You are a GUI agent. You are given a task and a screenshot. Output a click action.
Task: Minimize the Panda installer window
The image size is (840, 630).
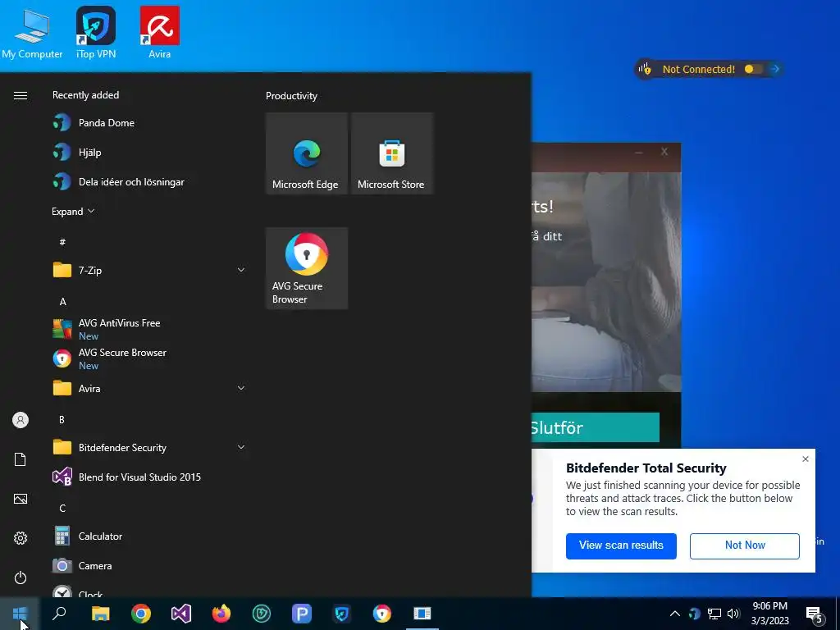(638, 152)
